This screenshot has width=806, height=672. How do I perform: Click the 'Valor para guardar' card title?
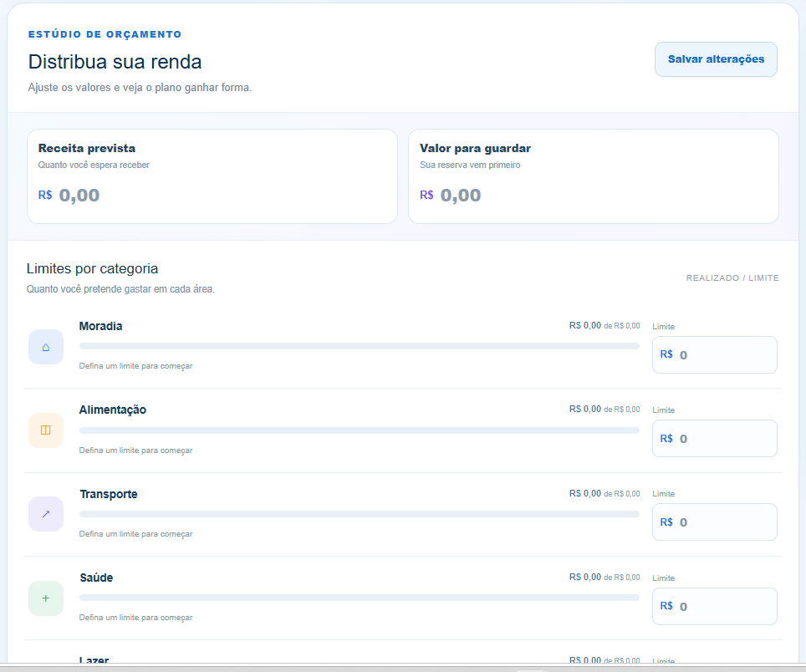[x=475, y=148]
